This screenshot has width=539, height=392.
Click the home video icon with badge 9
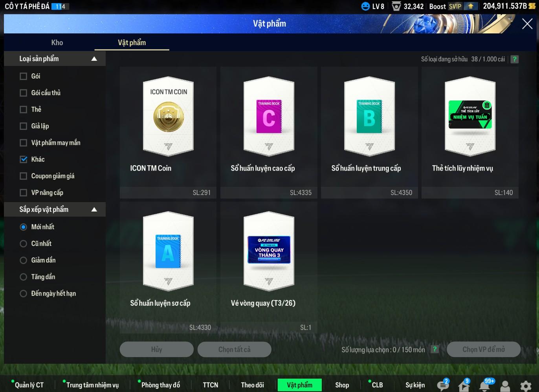(464, 385)
